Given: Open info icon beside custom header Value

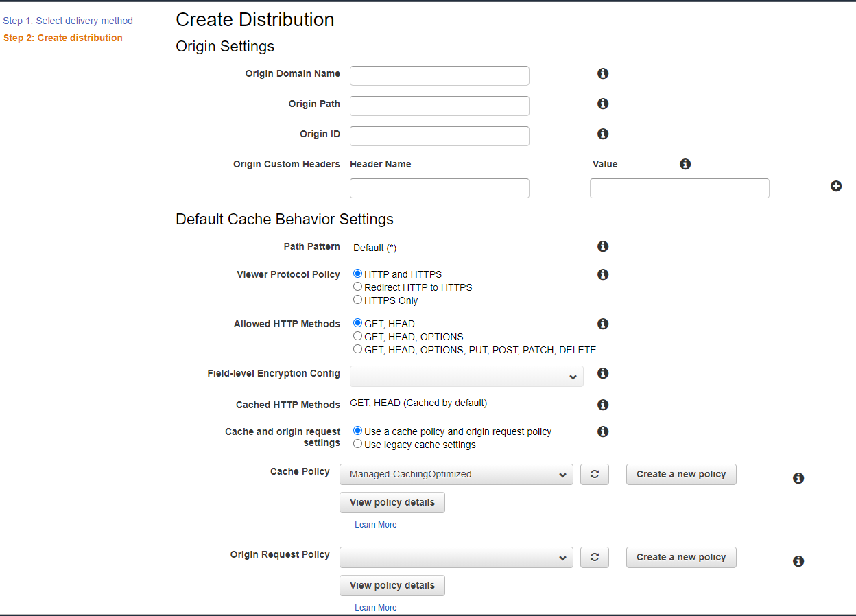Looking at the screenshot, I should (685, 164).
